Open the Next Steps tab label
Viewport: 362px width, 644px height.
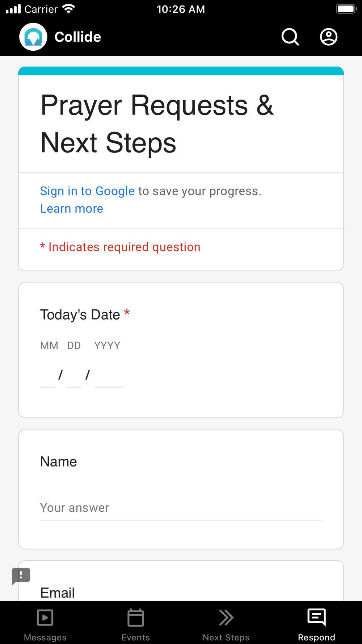226,637
